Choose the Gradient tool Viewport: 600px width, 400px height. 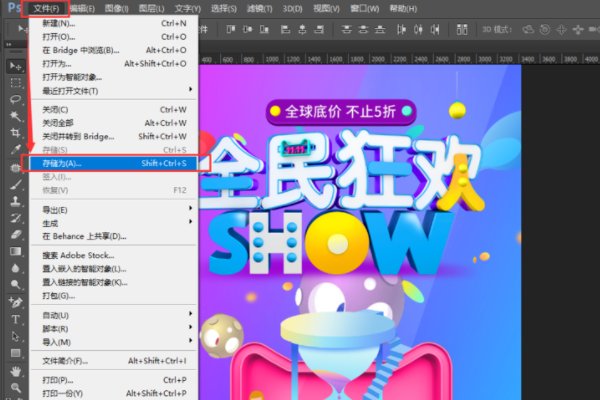14,251
